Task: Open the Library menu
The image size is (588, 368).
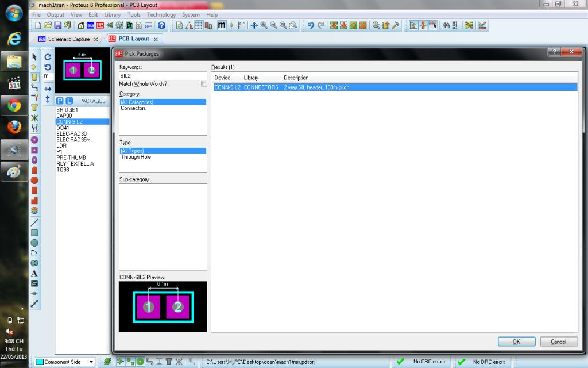Action: [113, 14]
